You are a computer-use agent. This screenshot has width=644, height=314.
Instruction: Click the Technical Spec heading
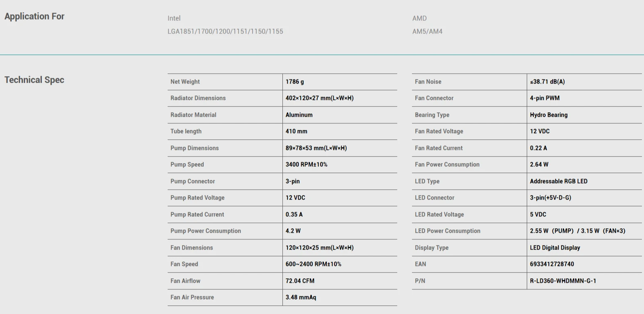tap(34, 80)
